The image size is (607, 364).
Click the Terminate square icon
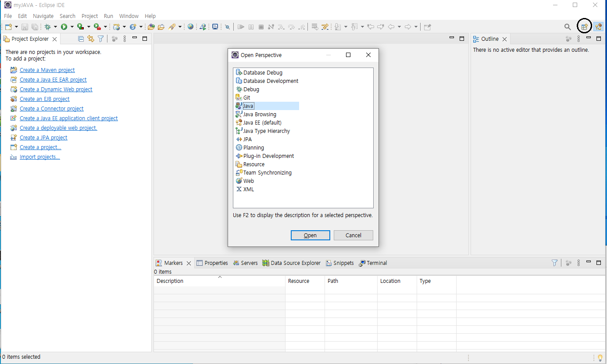261,27
